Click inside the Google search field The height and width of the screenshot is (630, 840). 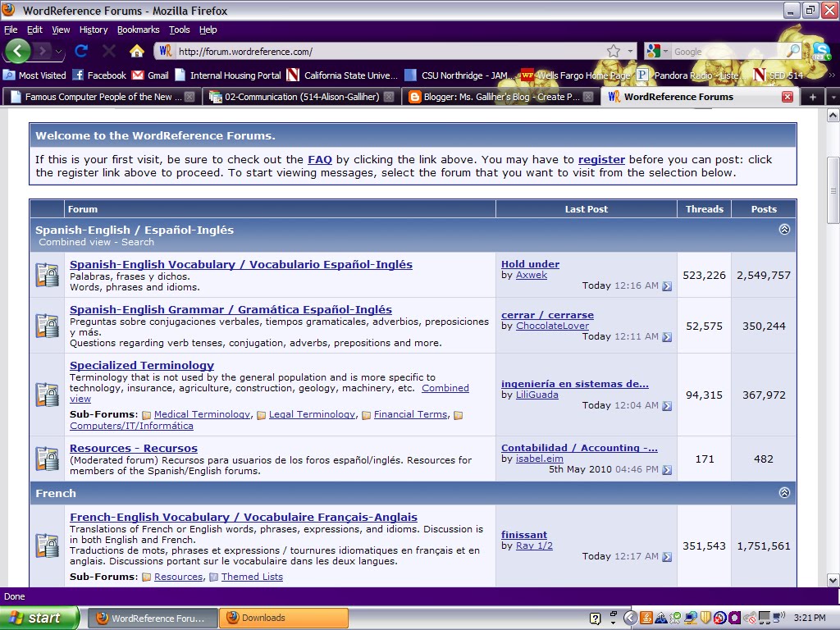pyautogui.click(x=728, y=52)
